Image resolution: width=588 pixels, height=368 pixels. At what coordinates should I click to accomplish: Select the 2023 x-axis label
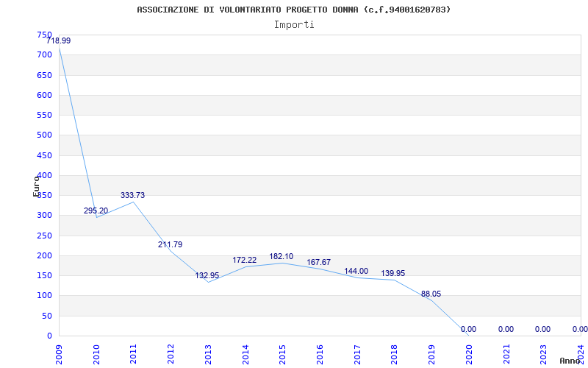coord(544,354)
